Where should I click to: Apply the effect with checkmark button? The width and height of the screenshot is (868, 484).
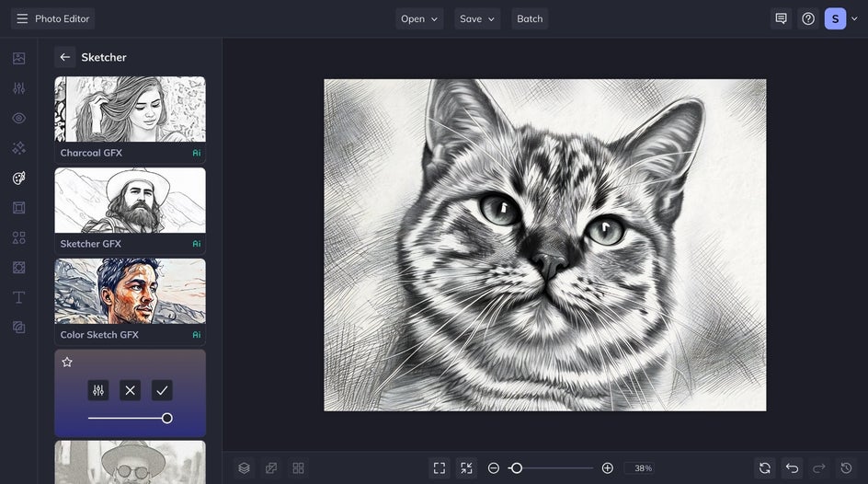(162, 390)
